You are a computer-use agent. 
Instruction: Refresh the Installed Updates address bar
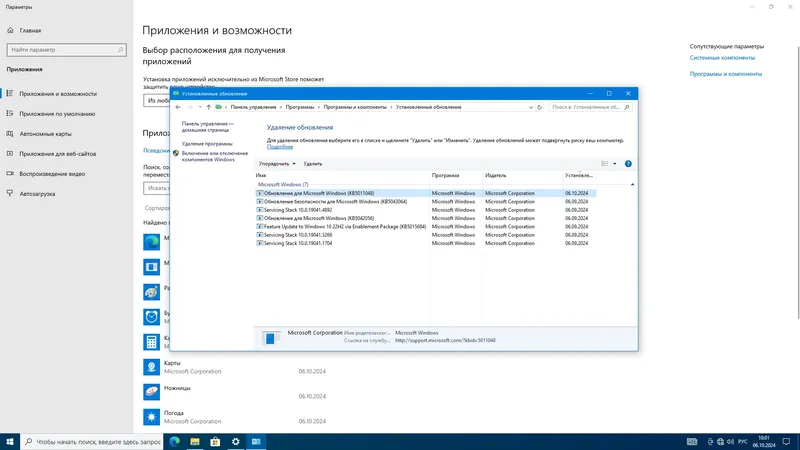539,107
